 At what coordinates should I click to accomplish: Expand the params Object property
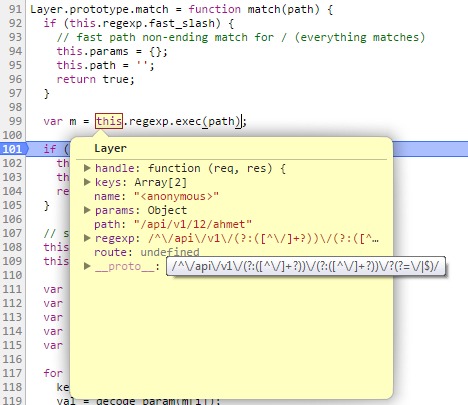[x=87, y=210]
